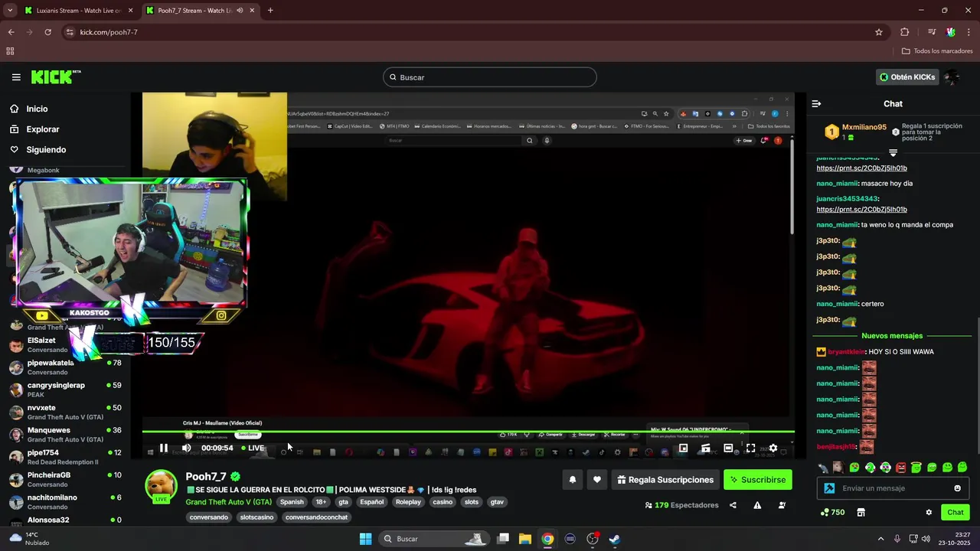Expand the gift leaderboard under Mxmiliano95

click(x=893, y=153)
